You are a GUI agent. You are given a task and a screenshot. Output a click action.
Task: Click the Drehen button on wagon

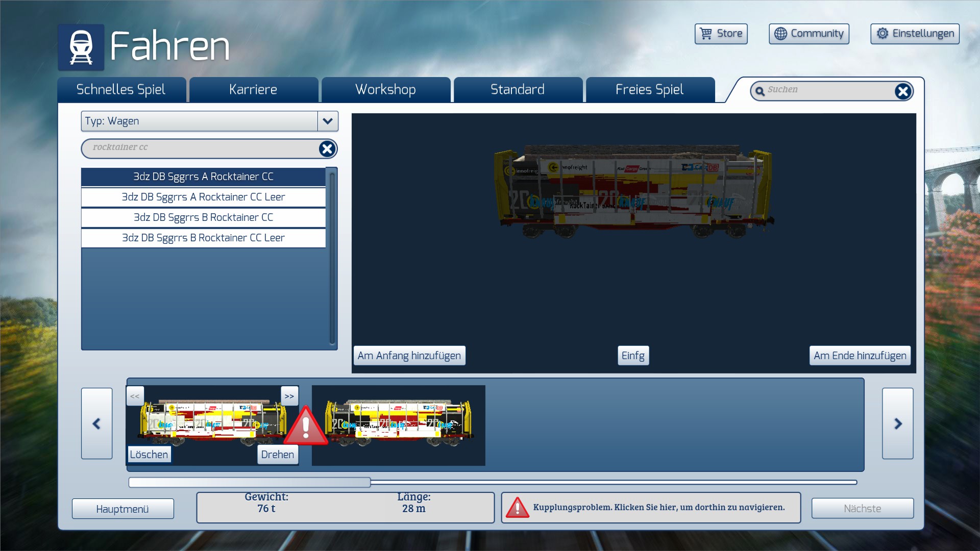pos(277,455)
